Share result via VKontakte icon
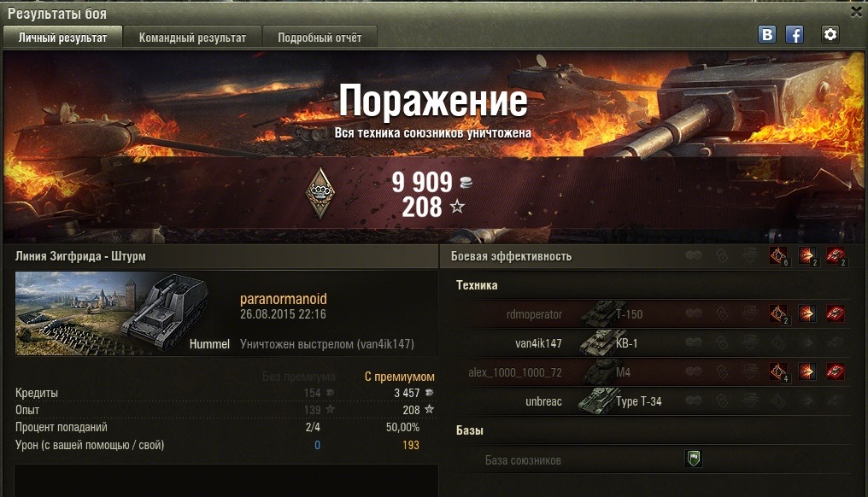This screenshot has width=868, height=497. point(767,35)
